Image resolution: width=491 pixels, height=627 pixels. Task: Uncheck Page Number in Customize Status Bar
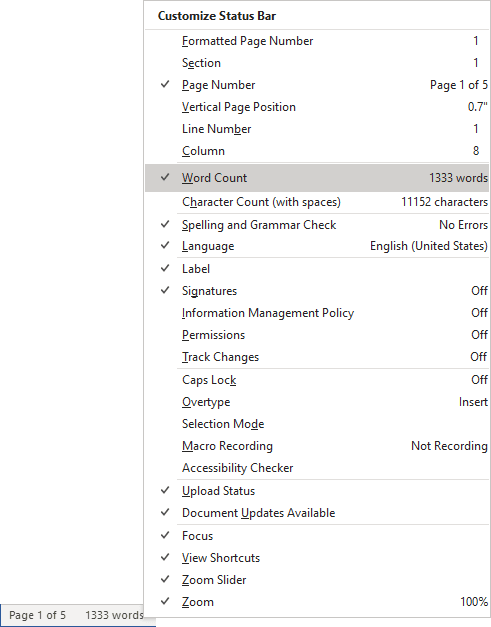tap(317, 85)
